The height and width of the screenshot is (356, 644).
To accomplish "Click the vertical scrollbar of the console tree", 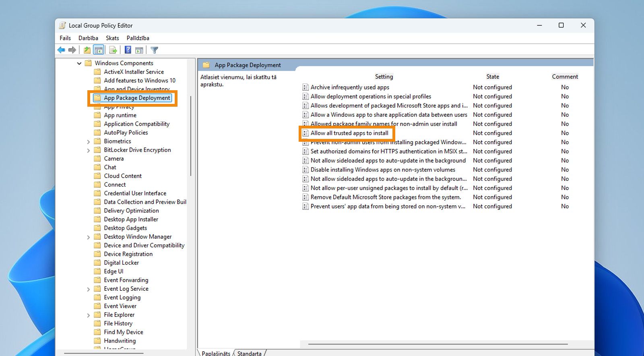I will tap(190, 136).
